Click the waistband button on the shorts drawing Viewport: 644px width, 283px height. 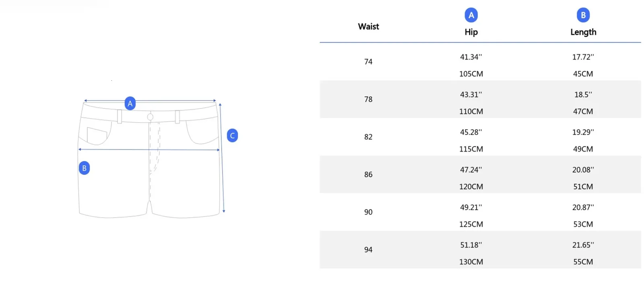(x=150, y=117)
